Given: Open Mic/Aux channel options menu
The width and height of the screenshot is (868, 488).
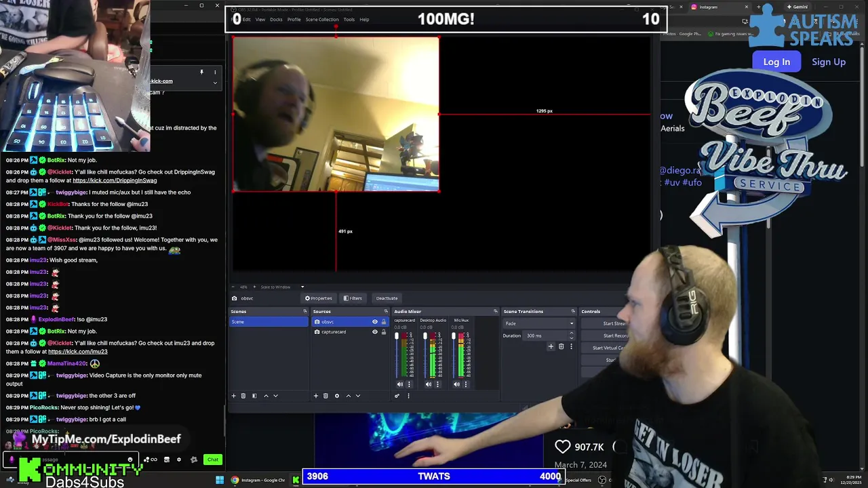Looking at the screenshot, I should (x=466, y=384).
